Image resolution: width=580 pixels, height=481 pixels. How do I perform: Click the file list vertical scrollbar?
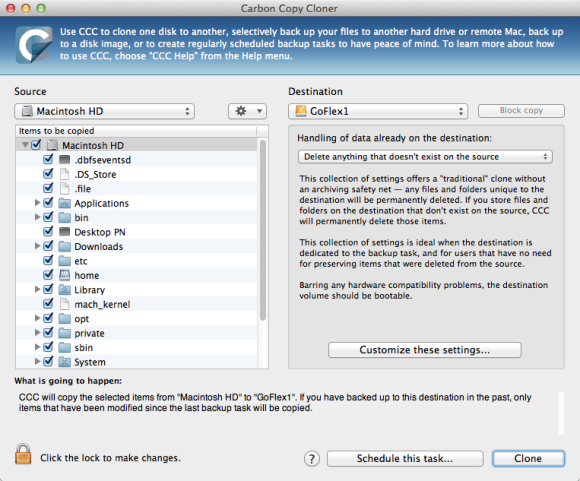tap(263, 229)
